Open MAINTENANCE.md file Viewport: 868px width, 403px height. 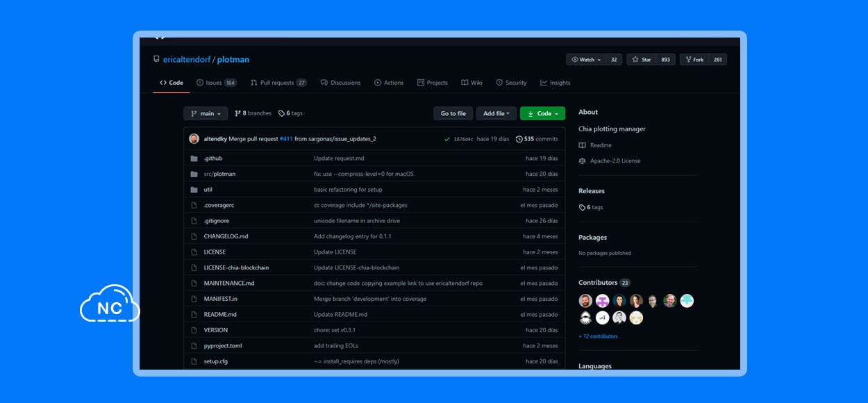tap(229, 283)
